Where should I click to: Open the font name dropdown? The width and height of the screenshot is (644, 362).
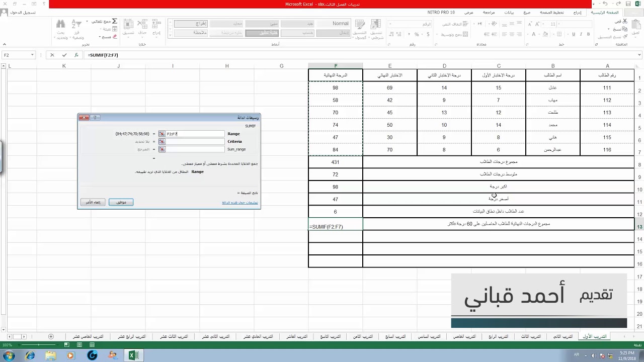[x=559, y=24]
